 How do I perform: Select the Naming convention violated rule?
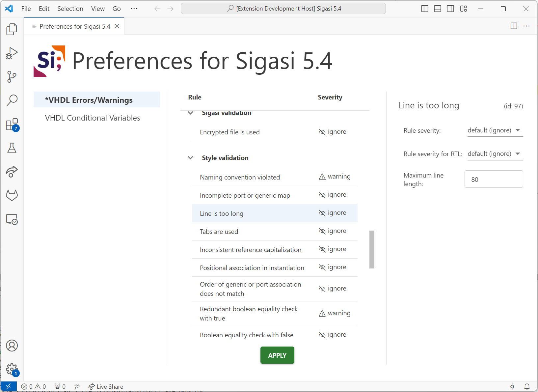tap(275, 177)
